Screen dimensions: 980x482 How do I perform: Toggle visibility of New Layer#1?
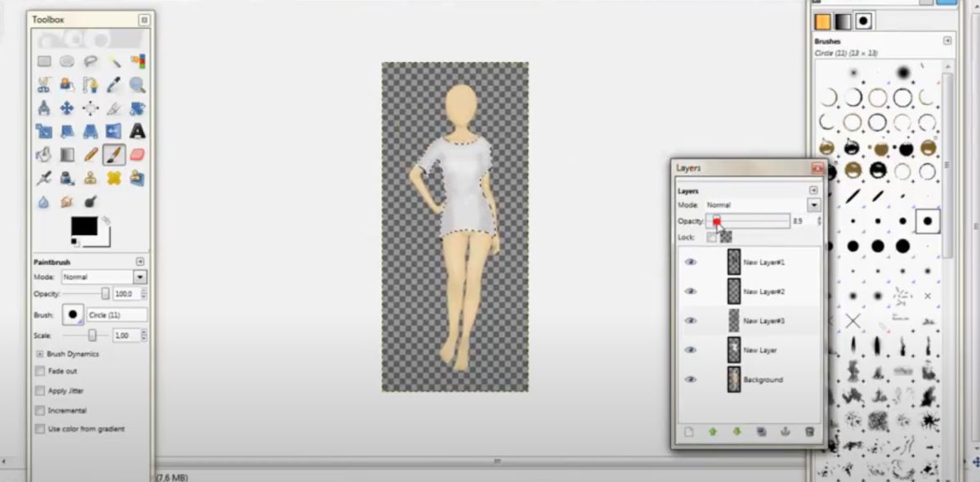[691, 262]
